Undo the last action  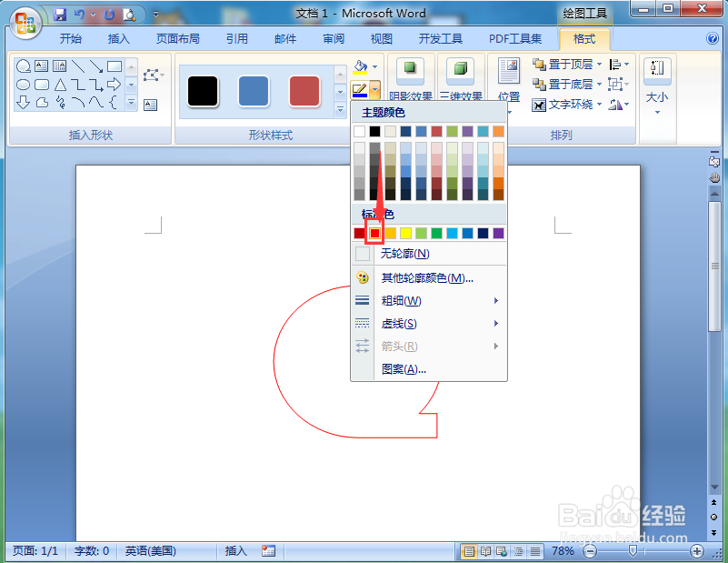(x=79, y=15)
